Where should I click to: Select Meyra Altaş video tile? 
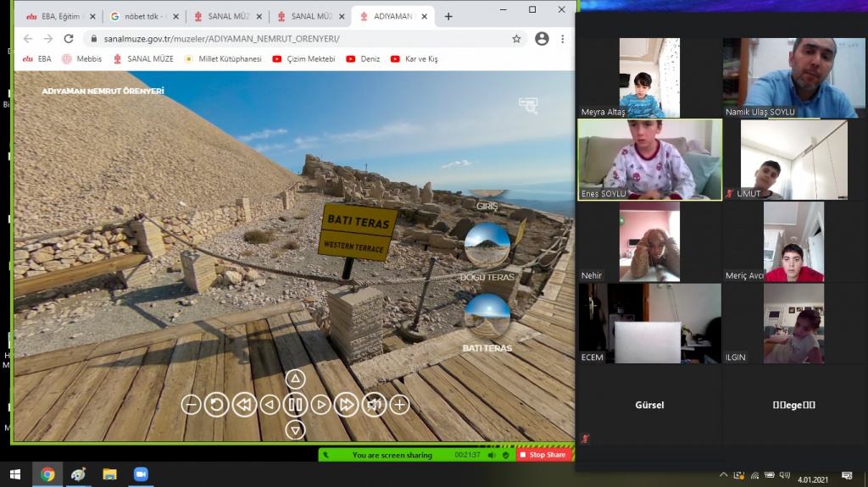649,77
